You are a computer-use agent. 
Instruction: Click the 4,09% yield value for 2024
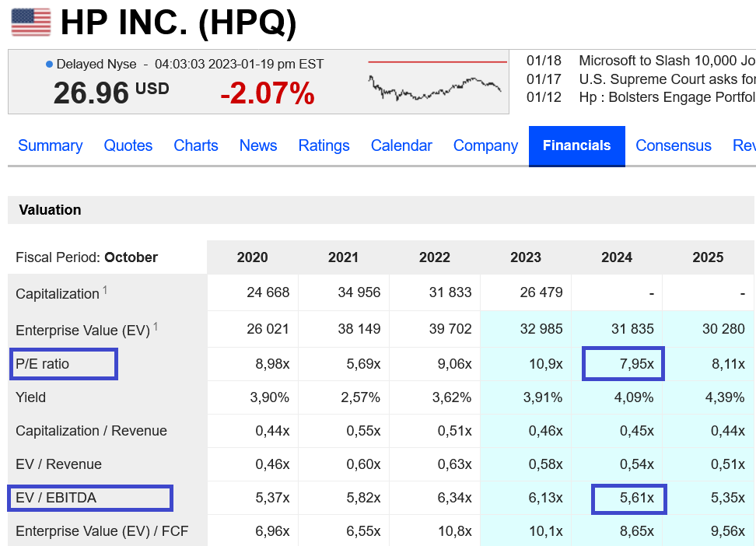[x=634, y=397]
